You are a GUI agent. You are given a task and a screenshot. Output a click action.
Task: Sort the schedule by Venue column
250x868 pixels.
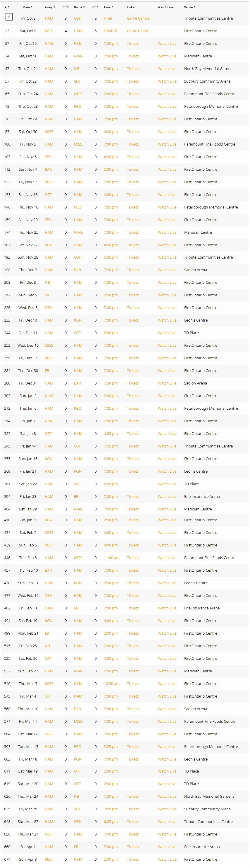189,7
